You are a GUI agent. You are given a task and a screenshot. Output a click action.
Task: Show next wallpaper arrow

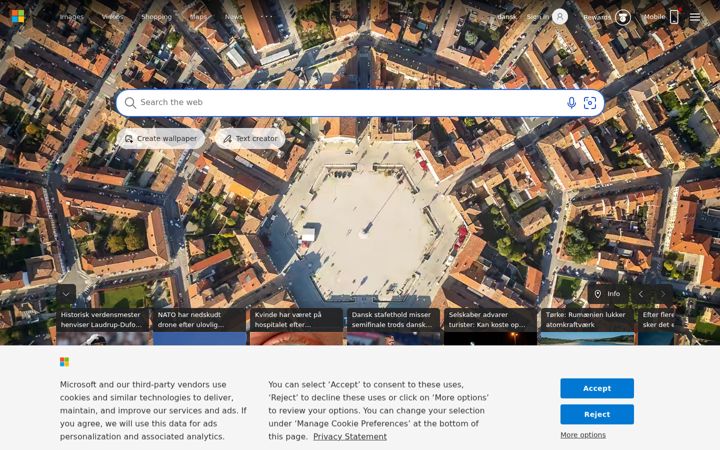click(x=663, y=294)
